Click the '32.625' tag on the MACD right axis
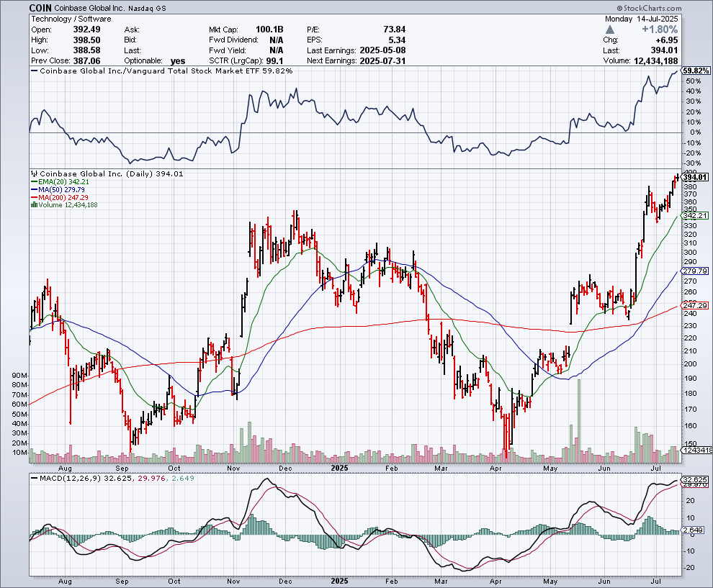Image resolution: width=713 pixels, height=588 pixels. pyautogui.click(x=695, y=480)
